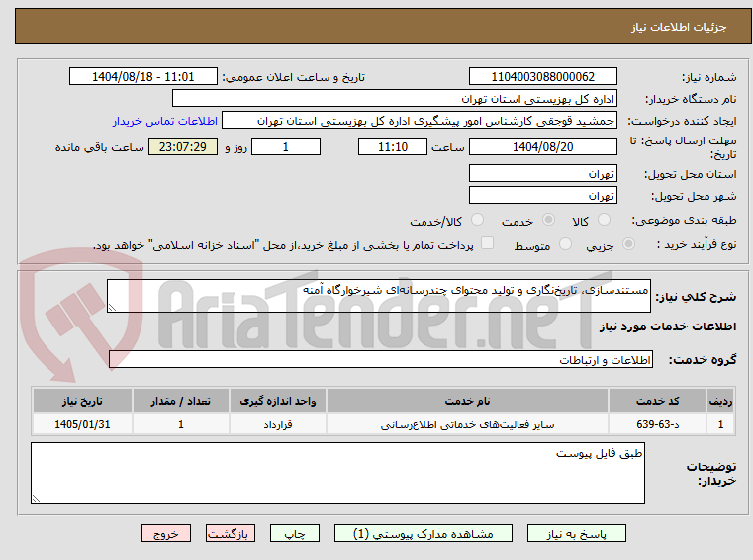Select the کالا/خدمت radio button
The image size is (753, 560).
point(477,220)
